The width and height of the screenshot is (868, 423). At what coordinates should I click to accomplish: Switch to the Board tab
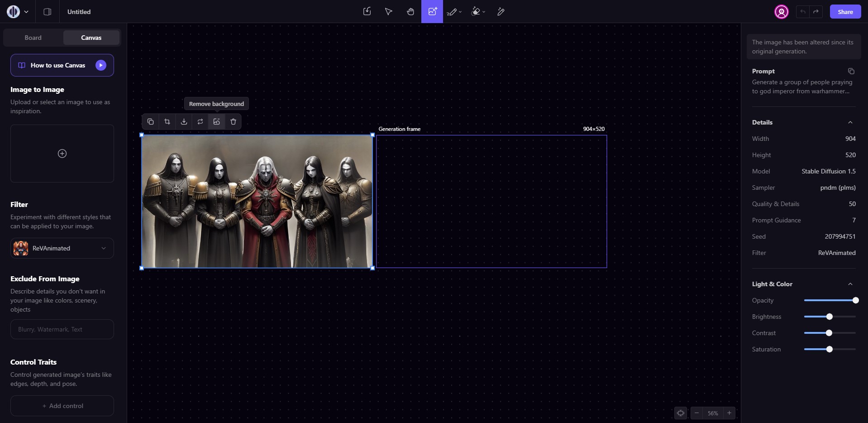coord(33,38)
